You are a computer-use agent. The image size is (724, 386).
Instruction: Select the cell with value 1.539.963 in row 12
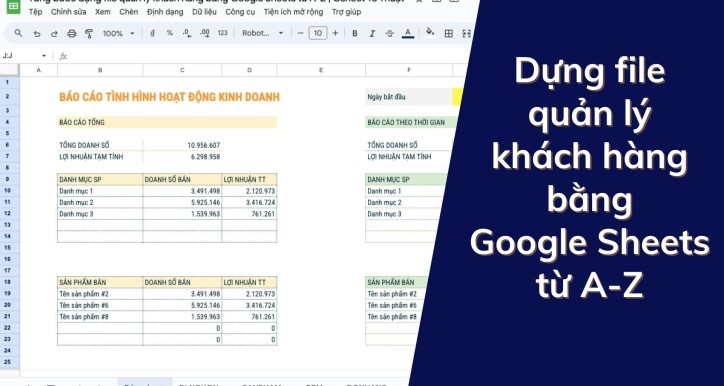click(182, 214)
